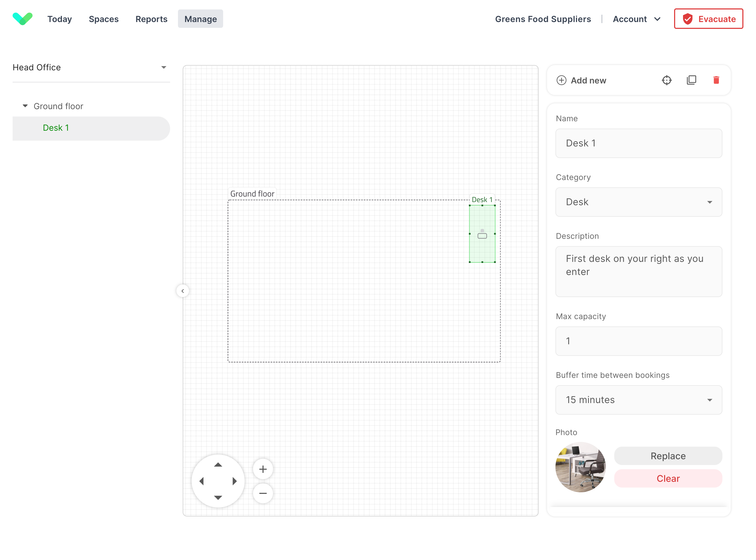Click the zoom in plus button

[263, 469]
